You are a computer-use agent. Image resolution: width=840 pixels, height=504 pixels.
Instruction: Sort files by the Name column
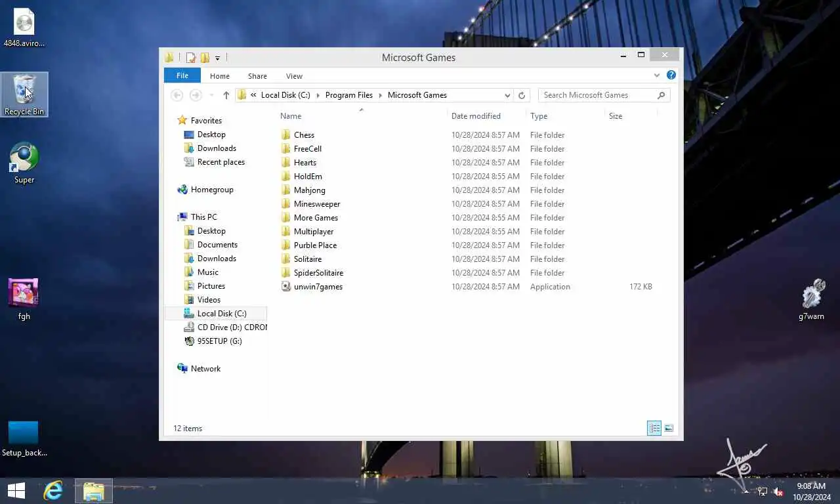pyautogui.click(x=291, y=116)
